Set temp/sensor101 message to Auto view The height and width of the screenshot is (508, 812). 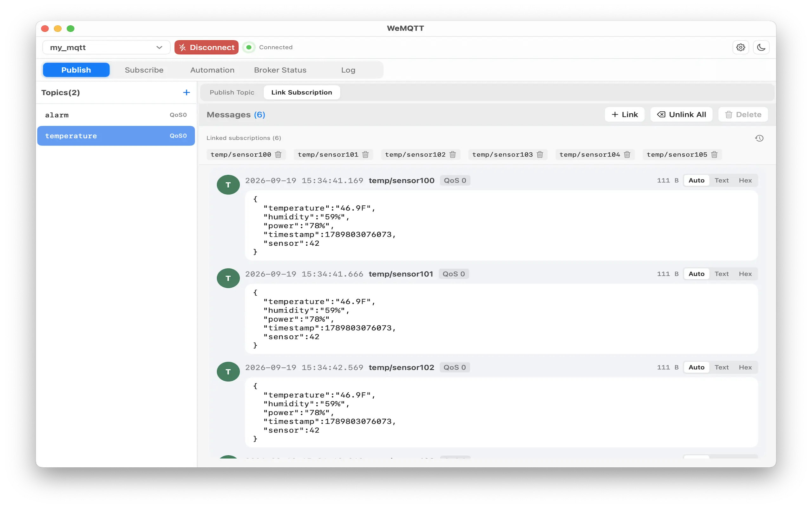697,274
